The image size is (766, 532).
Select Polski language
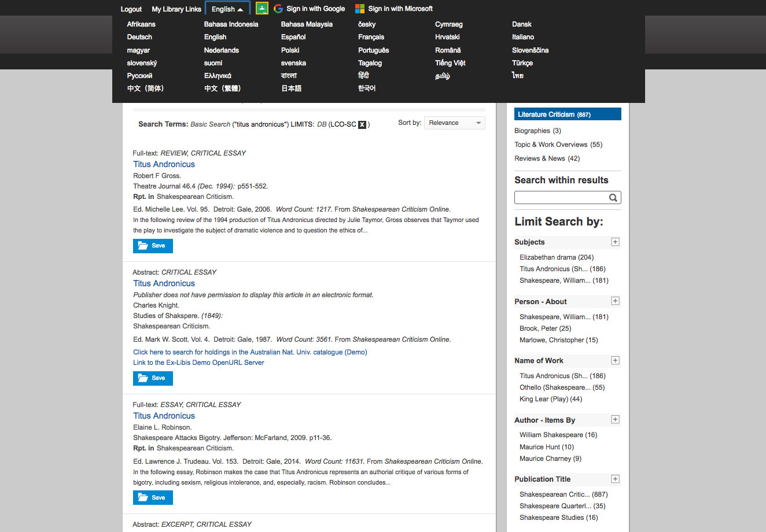tap(290, 50)
